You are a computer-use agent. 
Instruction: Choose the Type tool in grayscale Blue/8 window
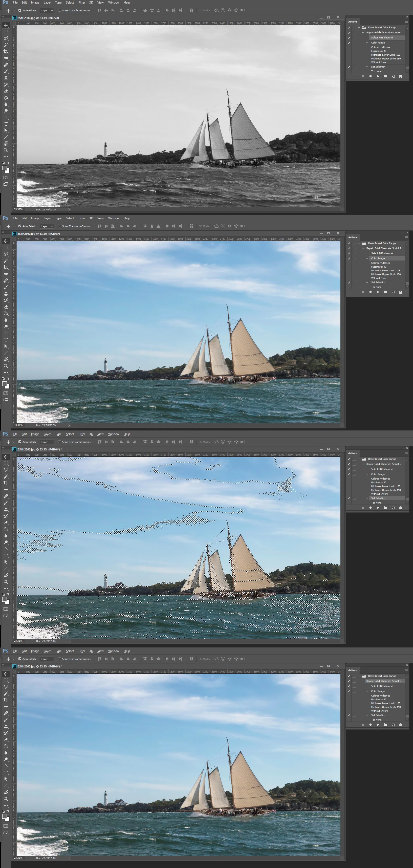(x=6, y=124)
